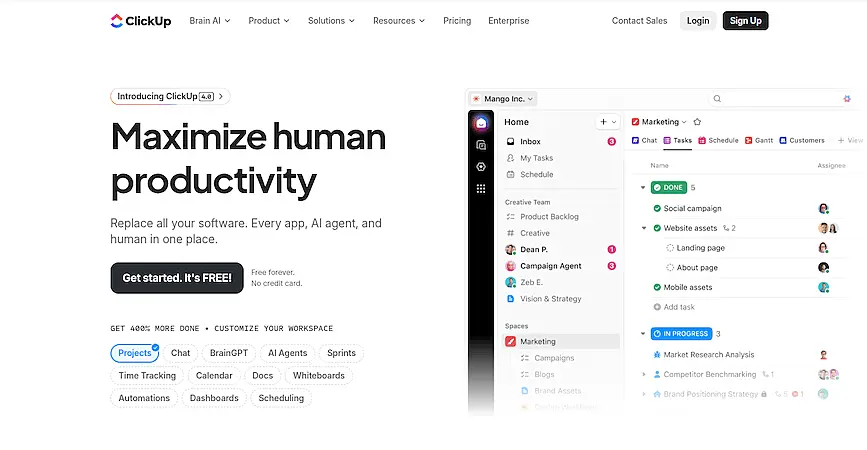
Task: Toggle Social campaign completed checkmark
Action: (x=657, y=208)
